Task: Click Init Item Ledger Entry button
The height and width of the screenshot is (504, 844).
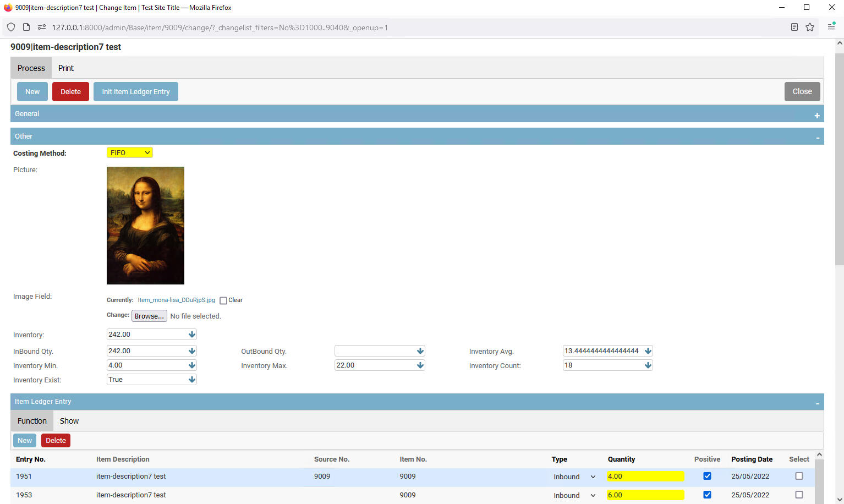Action: click(136, 92)
